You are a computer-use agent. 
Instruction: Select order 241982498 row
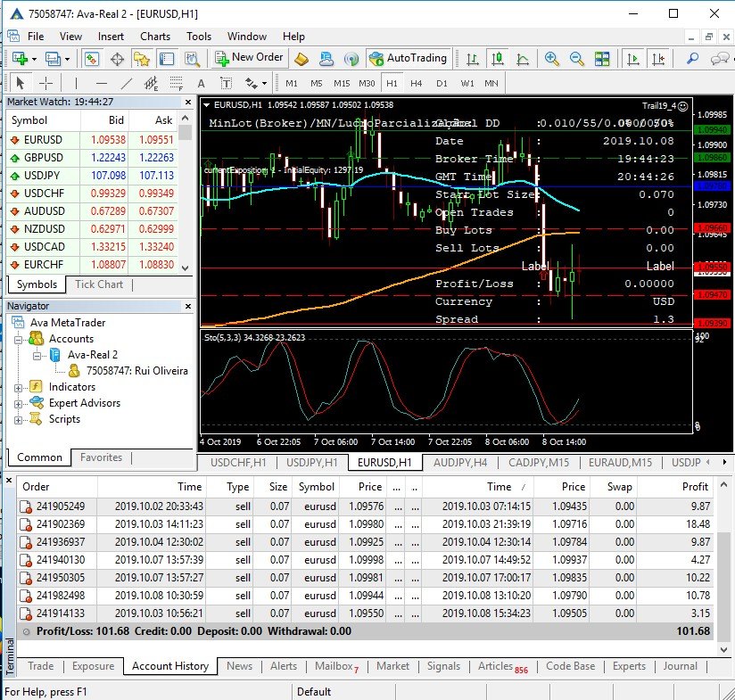point(365,596)
